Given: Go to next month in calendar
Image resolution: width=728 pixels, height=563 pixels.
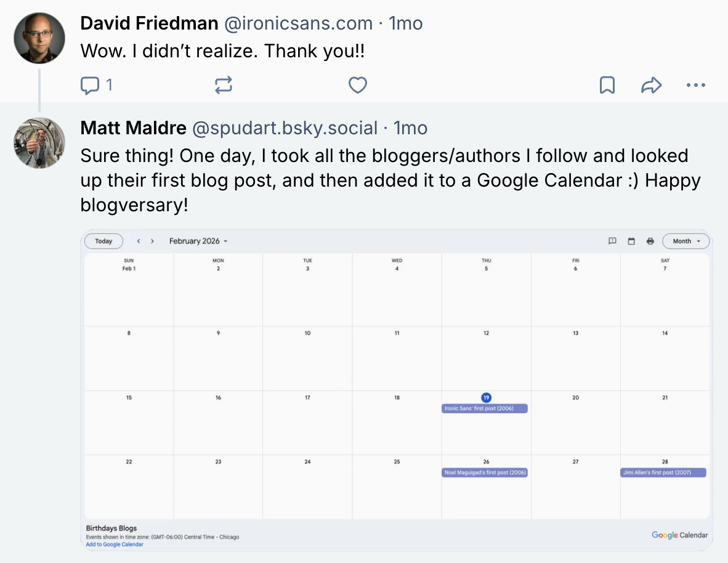Looking at the screenshot, I should pyautogui.click(x=153, y=241).
